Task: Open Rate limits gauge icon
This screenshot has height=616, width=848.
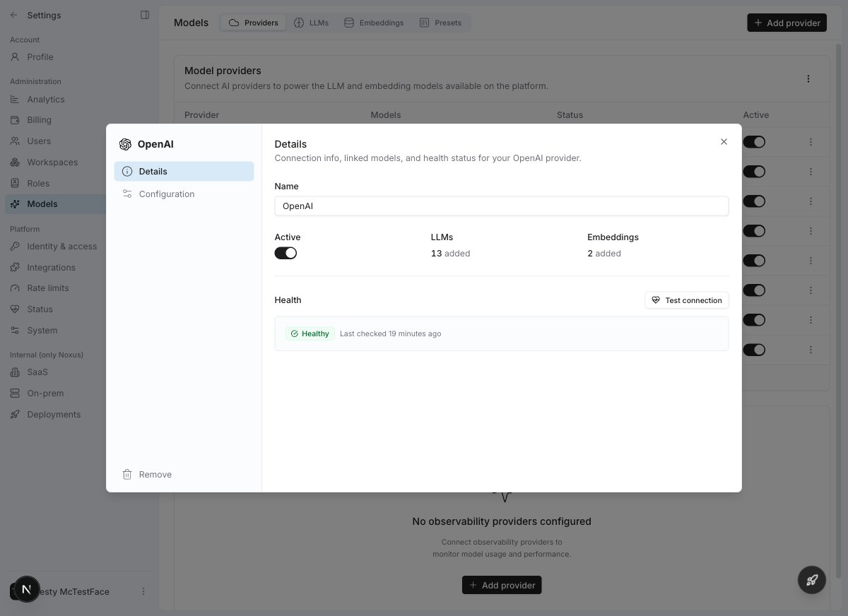Action: (x=15, y=288)
